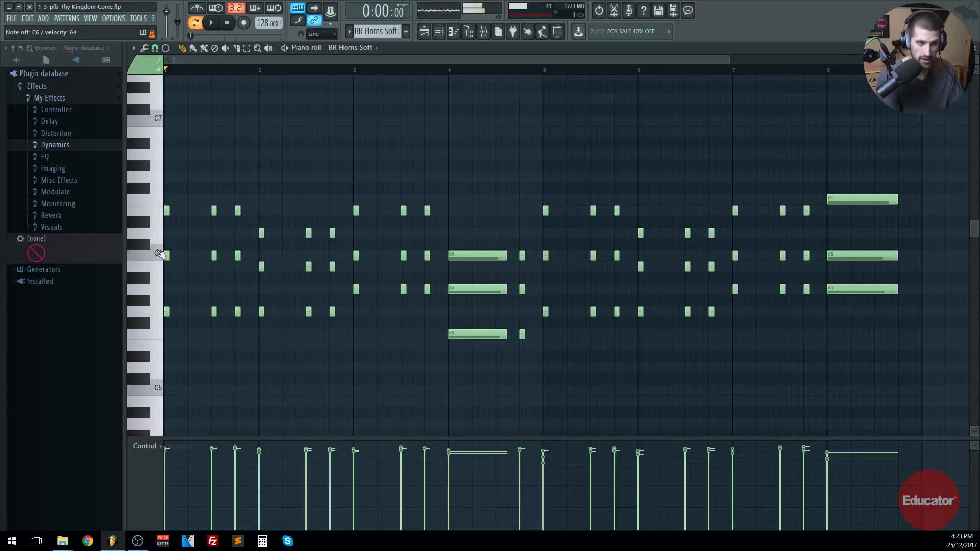Select the Draw pencil tool
Screen dimensions: 980x551
182,48
